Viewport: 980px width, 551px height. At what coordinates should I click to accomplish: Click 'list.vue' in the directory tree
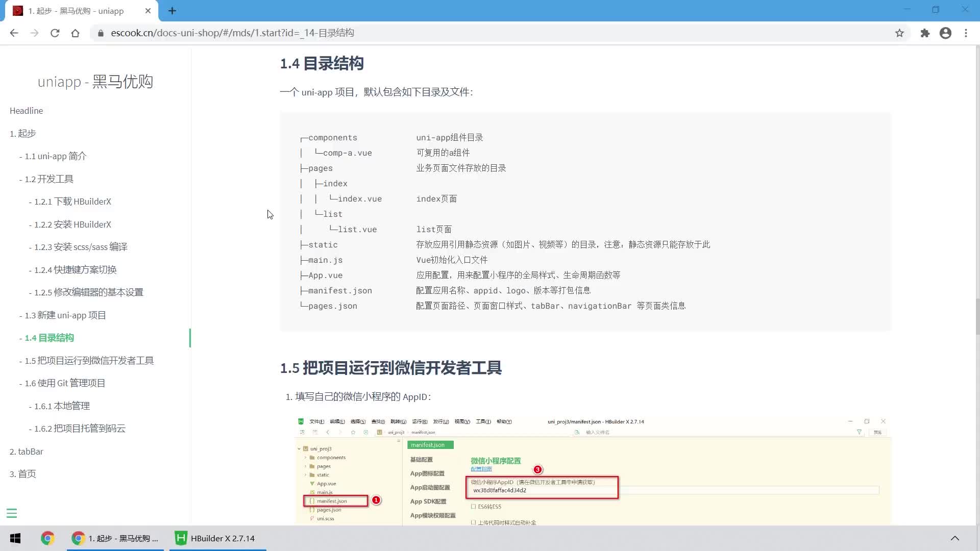pyautogui.click(x=357, y=230)
